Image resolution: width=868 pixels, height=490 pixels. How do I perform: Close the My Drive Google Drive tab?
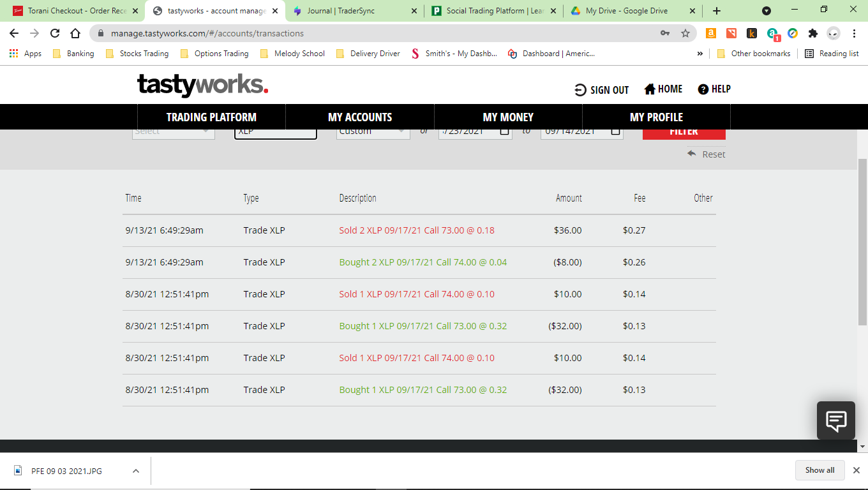[x=693, y=11]
